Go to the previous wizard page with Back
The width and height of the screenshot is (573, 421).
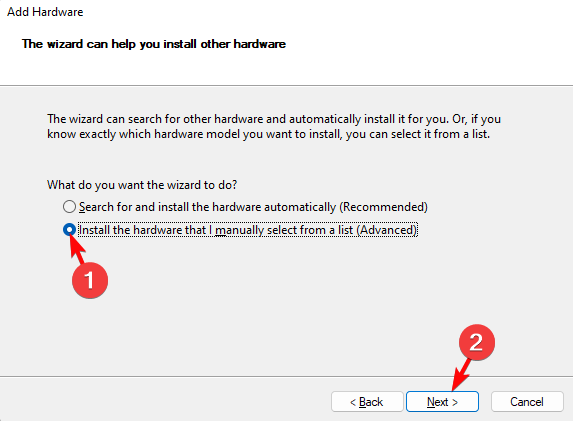point(367,402)
